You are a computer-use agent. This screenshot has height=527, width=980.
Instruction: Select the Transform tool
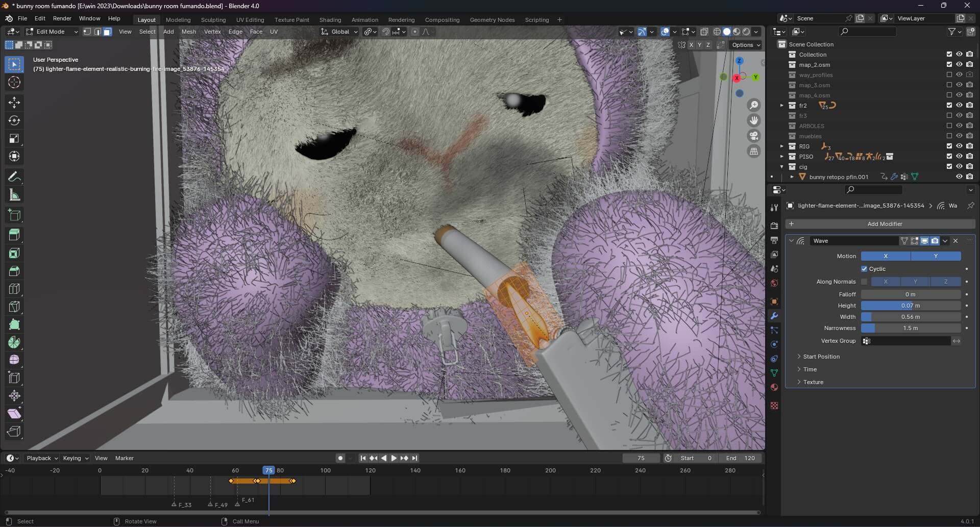14,156
